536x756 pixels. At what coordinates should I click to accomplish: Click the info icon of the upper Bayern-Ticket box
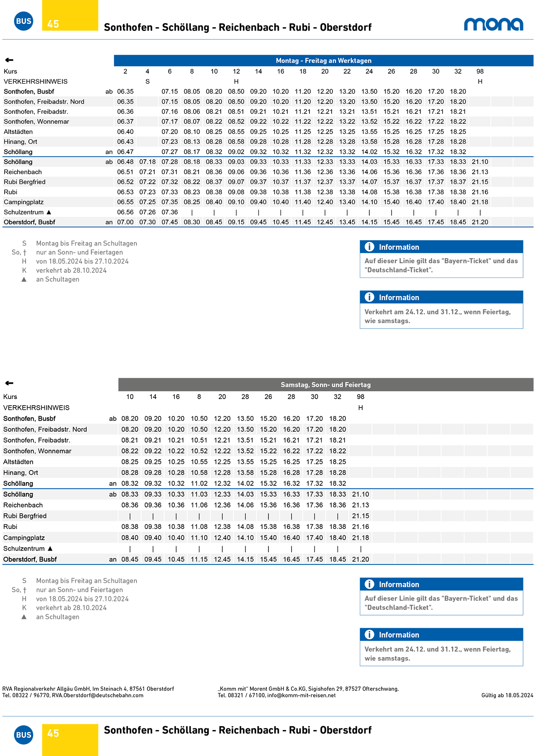(369, 247)
